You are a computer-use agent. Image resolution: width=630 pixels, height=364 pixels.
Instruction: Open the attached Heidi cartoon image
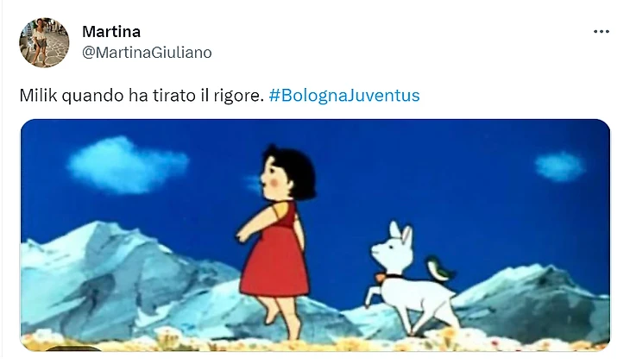pos(315,235)
